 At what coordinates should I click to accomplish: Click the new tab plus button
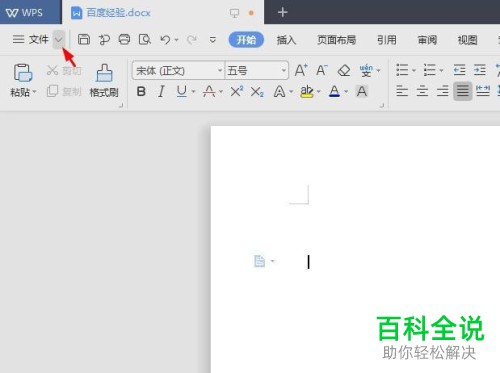tap(283, 13)
